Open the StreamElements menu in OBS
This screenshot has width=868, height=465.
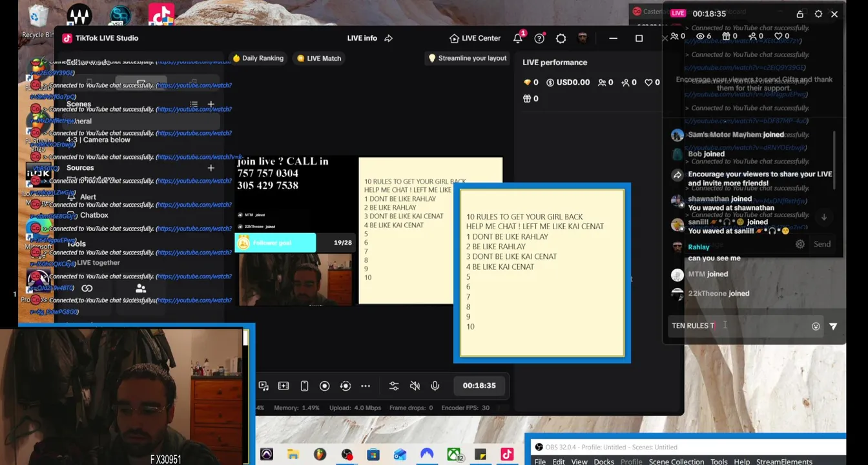click(x=784, y=461)
